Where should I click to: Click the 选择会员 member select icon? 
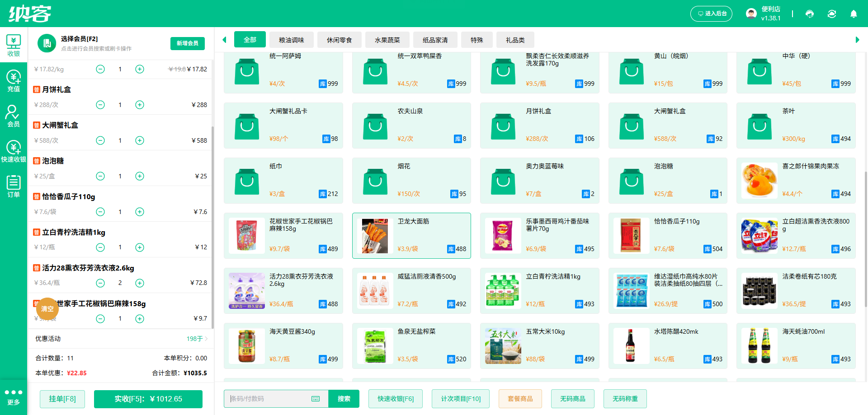47,43
